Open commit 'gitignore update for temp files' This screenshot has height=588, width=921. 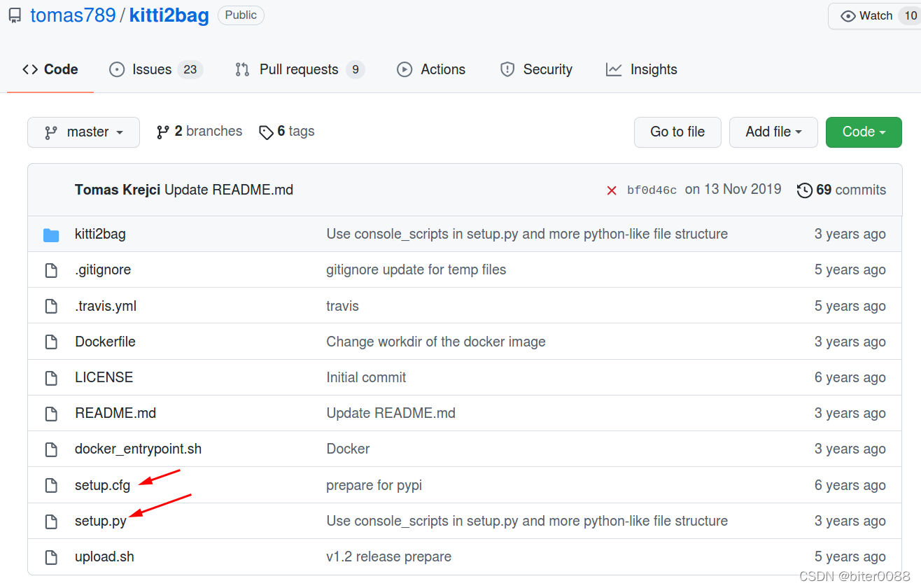[416, 269]
